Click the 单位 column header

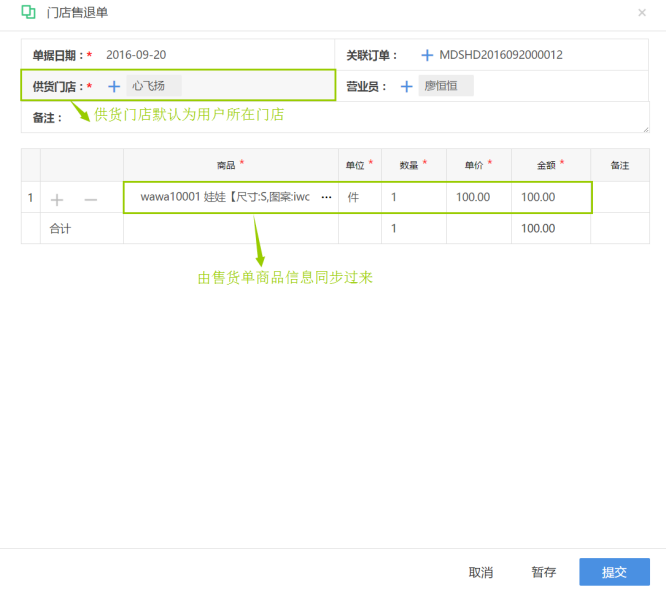tap(360, 165)
